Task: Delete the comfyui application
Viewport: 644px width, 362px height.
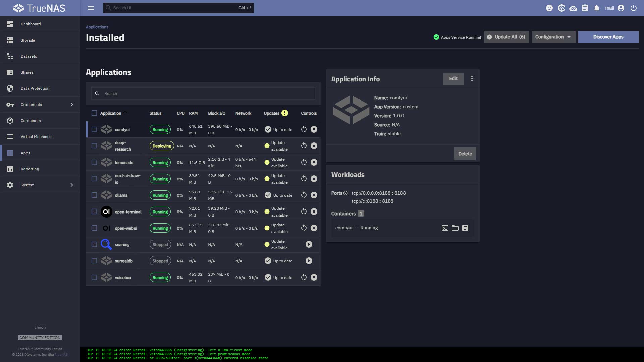Action: coord(465,154)
